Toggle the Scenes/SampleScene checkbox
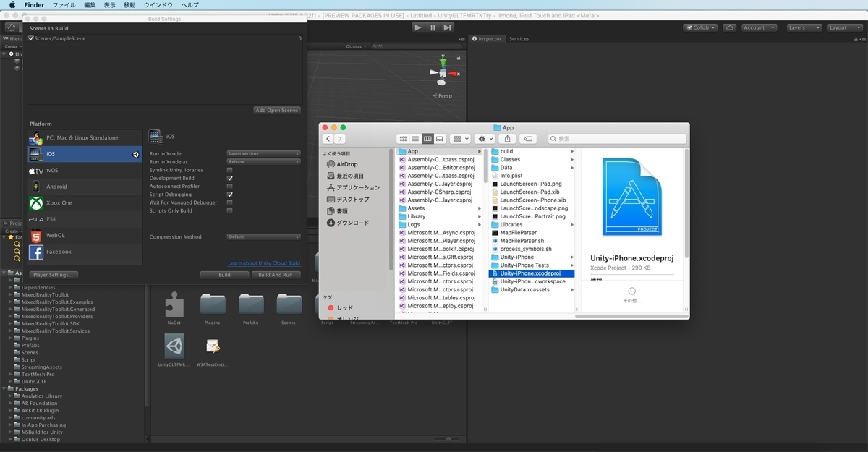 click(x=31, y=38)
